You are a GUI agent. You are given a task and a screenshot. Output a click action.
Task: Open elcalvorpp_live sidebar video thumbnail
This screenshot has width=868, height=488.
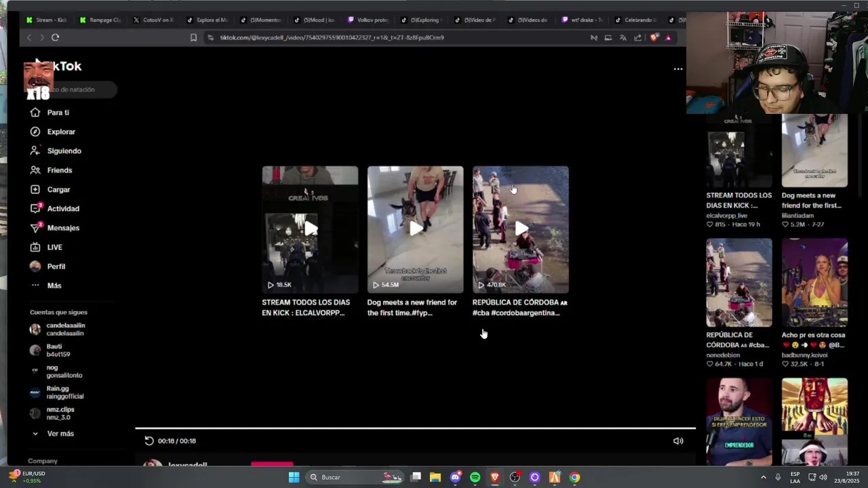tap(739, 150)
